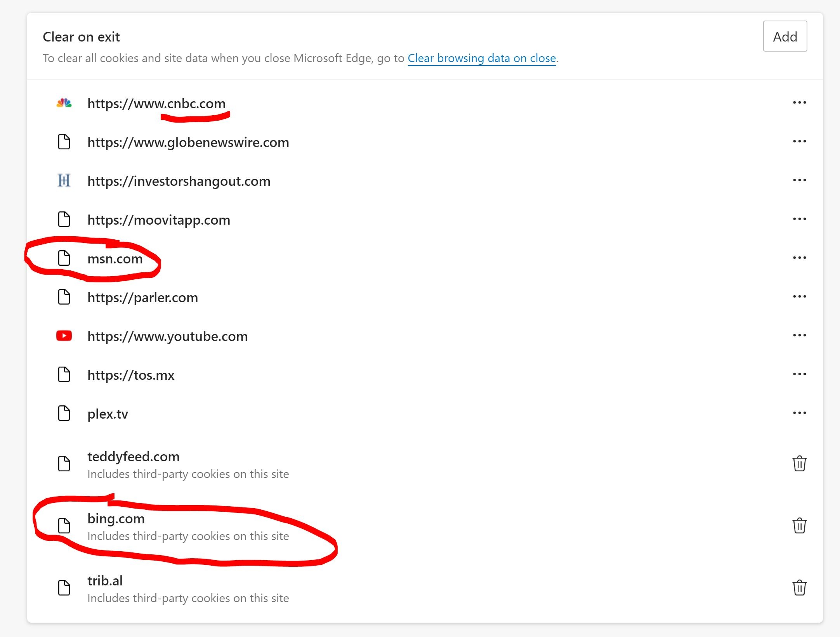
Task: Select the https://moovitapp.com entry
Action: [158, 220]
